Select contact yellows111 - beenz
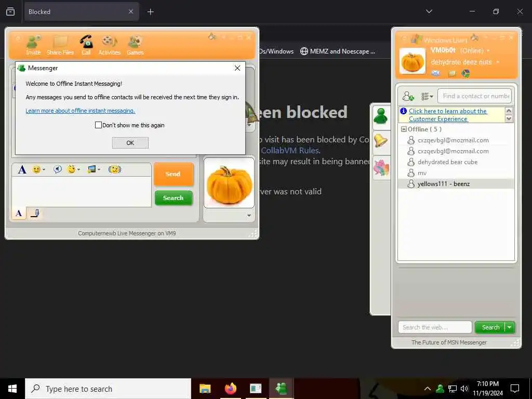The image size is (532, 399). (456, 184)
